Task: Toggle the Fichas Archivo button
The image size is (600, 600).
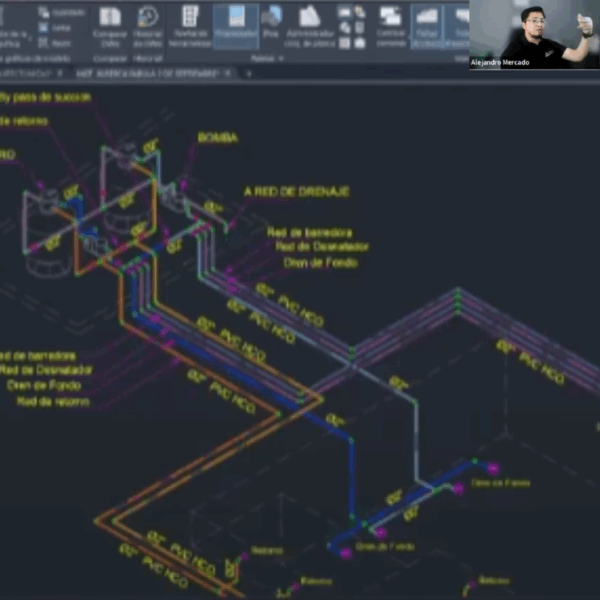Action: coord(427,22)
